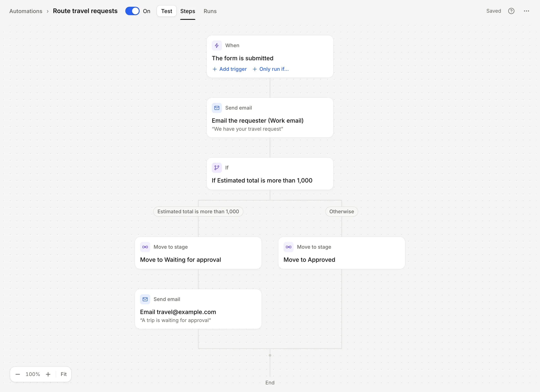This screenshot has width=540, height=392.
Task: Go back to Automations breadcrumb
Action: coord(26,11)
